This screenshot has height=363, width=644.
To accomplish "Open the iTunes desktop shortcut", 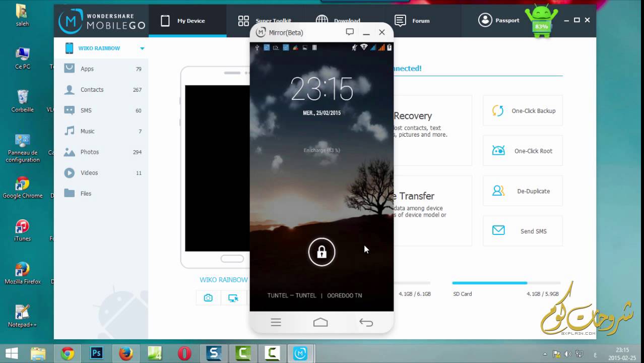I will point(22,230).
